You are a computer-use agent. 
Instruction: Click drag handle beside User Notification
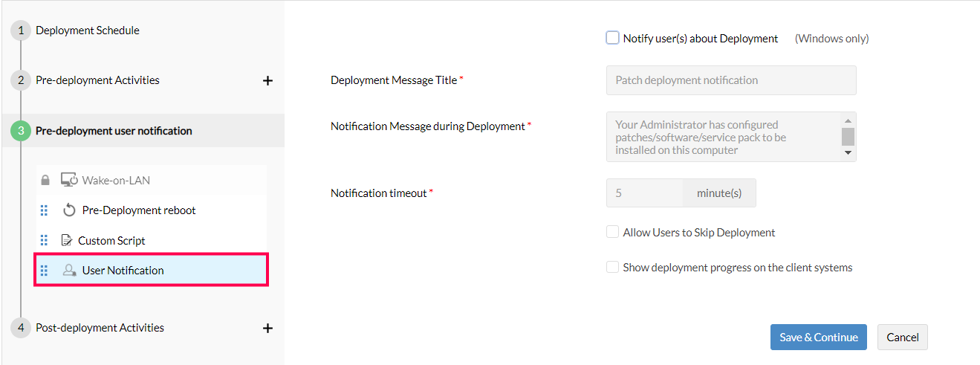(44, 271)
